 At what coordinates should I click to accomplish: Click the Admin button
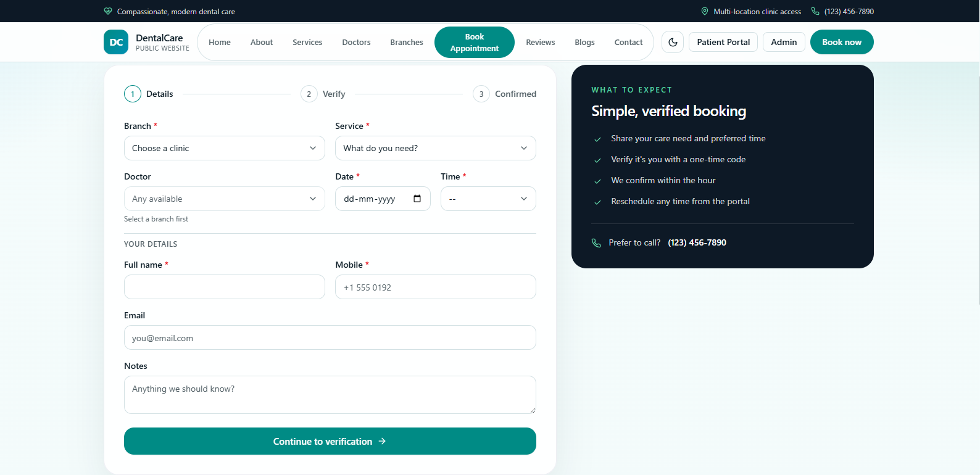coord(784,42)
